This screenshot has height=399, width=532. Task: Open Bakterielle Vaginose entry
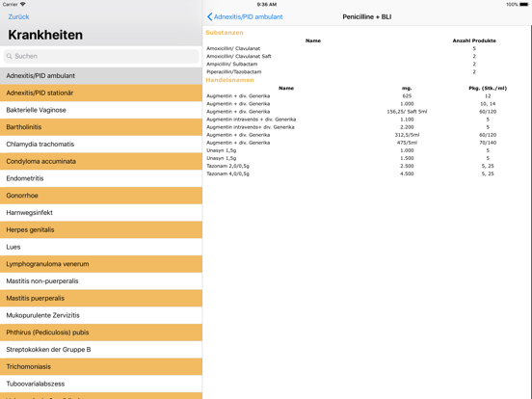pos(101,110)
